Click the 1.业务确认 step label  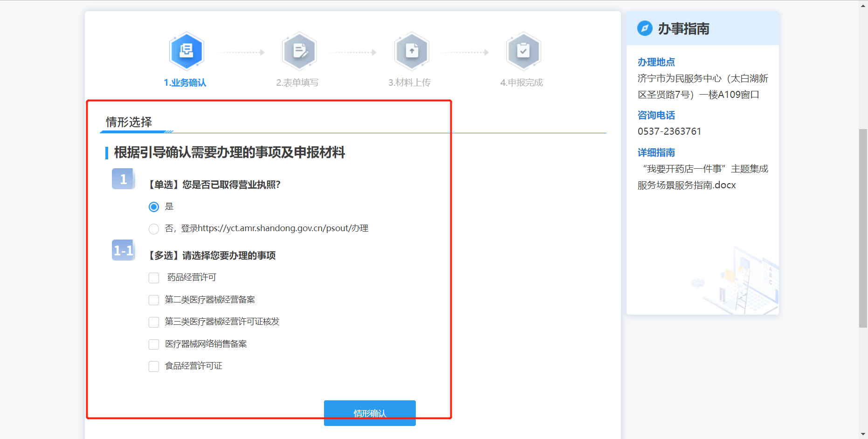click(x=185, y=82)
